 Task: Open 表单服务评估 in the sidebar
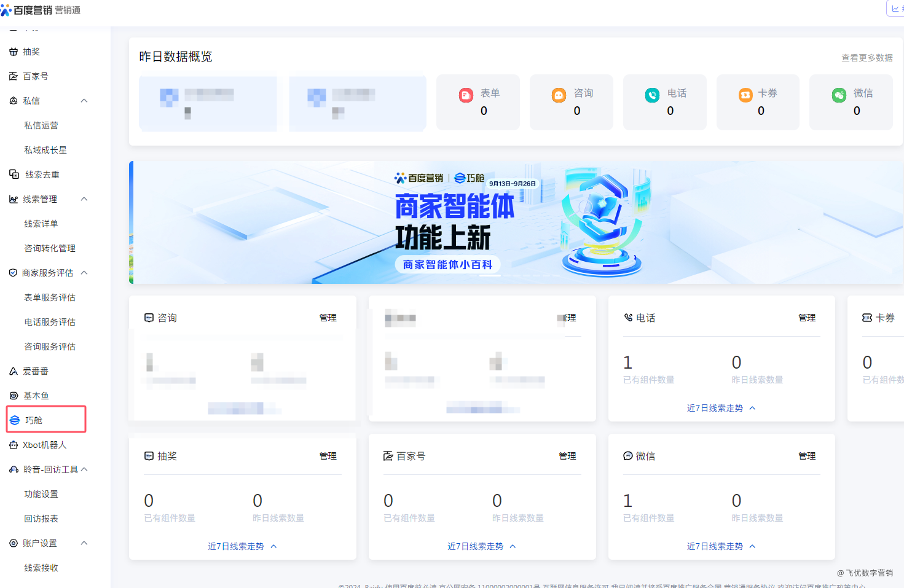point(50,297)
